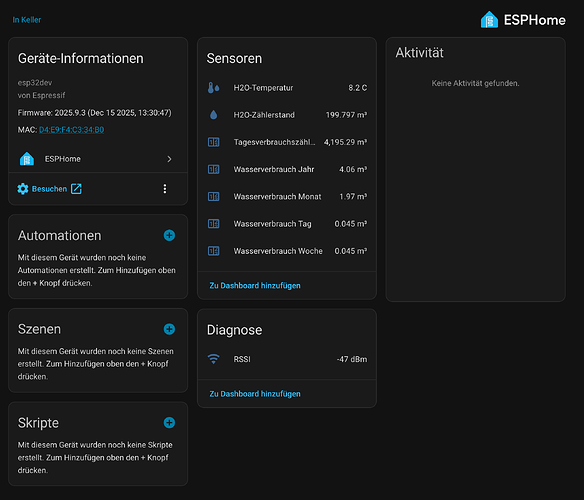Select the Wasserverbrauch Monat entry
This screenshot has width=584, height=500.
(287, 196)
